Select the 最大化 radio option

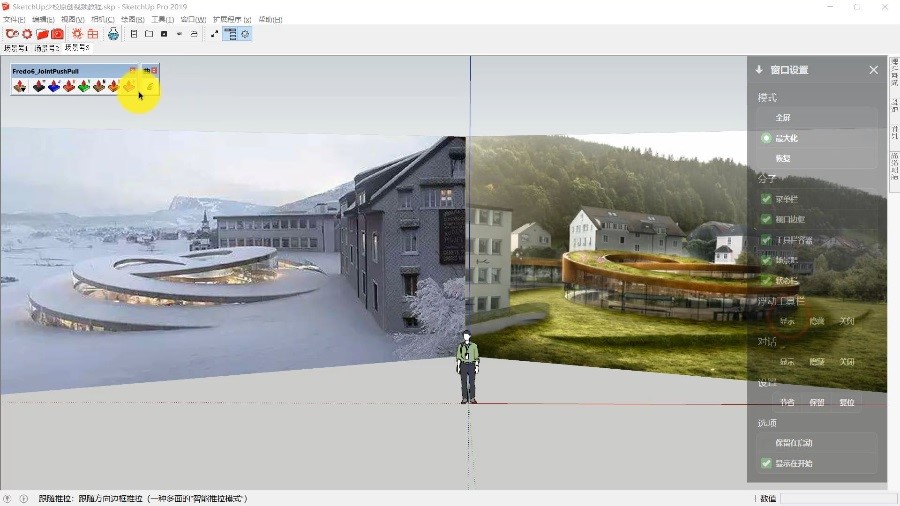coord(767,138)
